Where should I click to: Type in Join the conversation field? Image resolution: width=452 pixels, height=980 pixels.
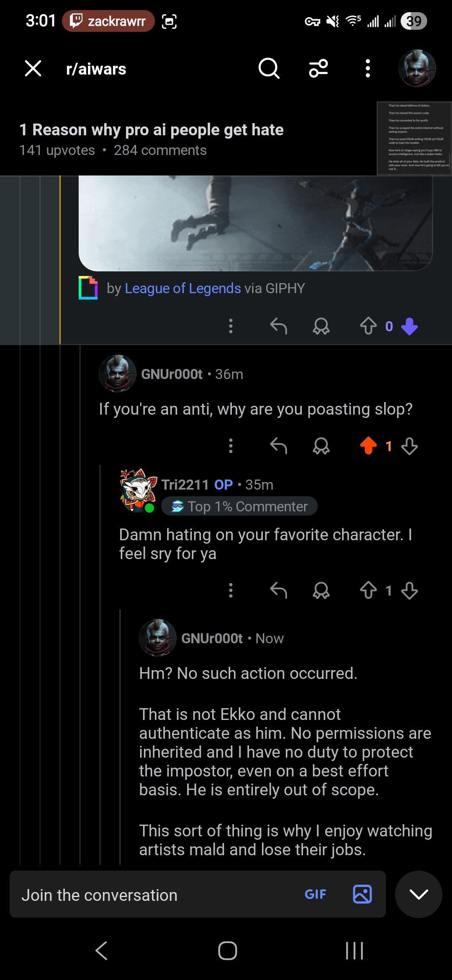(155, 895)
